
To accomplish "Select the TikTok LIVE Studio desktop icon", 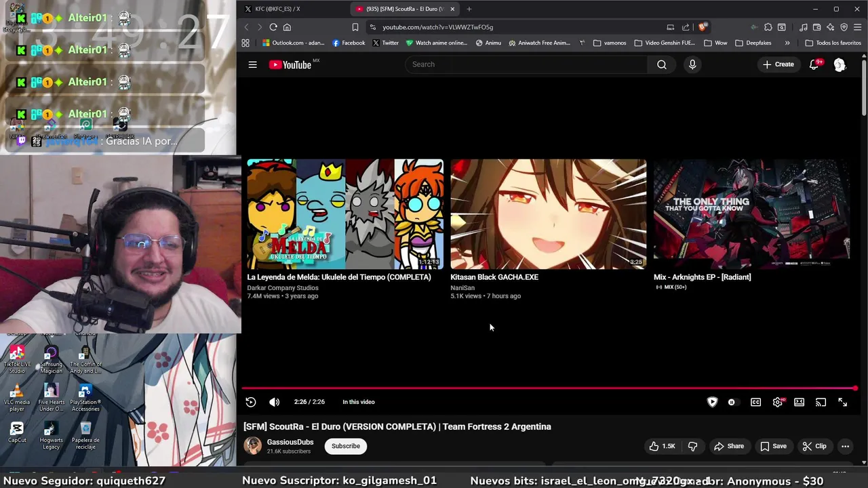I will [17, 359].
